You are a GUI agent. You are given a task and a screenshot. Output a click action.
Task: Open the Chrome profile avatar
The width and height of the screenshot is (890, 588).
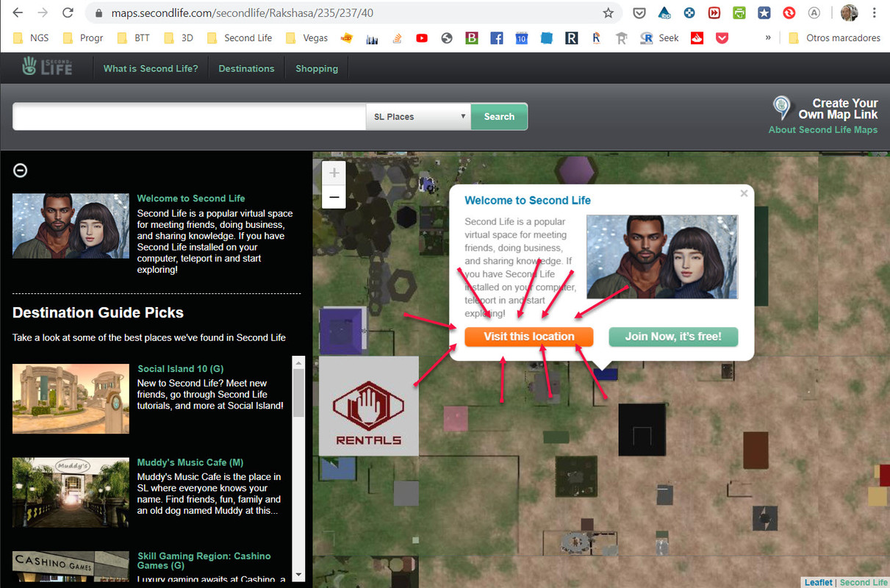pos(849,13)
